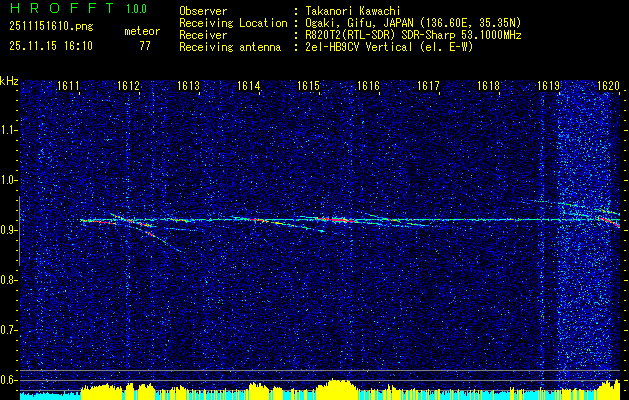The height and width of the screenshot is (400, 629).
Task: Click the Receiving Location label
Action: coord(233,23)
